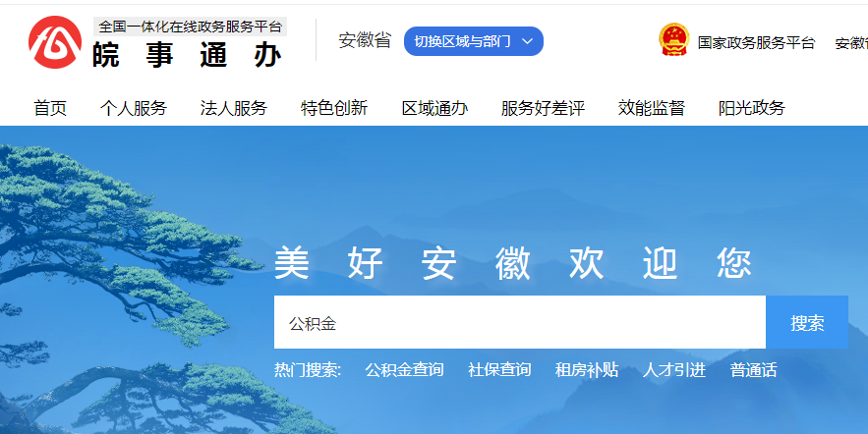The image size is (868, 434).
Task: Open 服务好差评 page
Action: click(x=543, y=108)
